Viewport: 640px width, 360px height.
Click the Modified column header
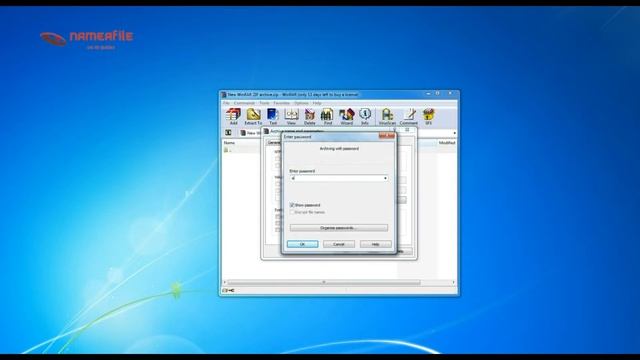(x=447, y=143)
